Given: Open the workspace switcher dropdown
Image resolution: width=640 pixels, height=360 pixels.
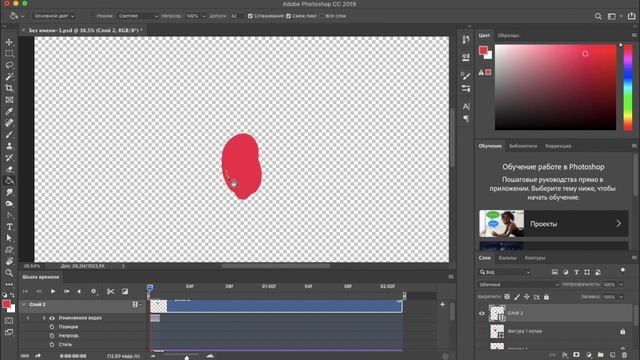Looking at the screenshot, I should tap(614, 16).
